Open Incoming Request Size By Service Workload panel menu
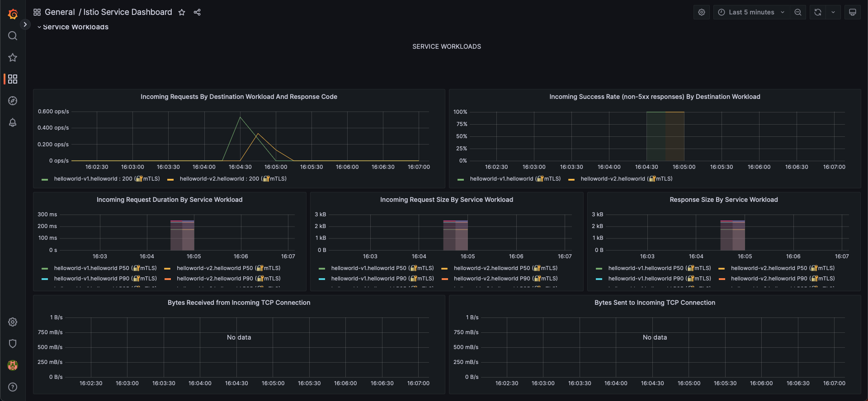The height and width of the screenshot is (401, 868). (x=447, y=200)
